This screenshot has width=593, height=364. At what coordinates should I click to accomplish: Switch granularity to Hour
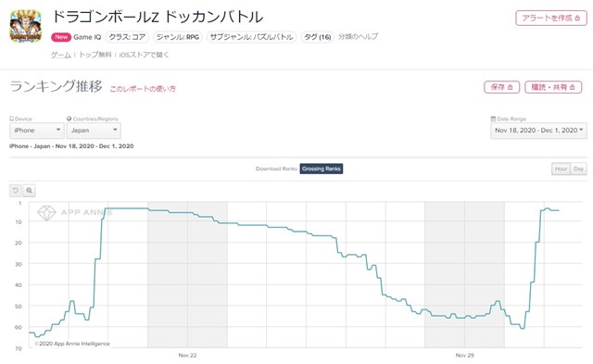click(x=561, y=169)
